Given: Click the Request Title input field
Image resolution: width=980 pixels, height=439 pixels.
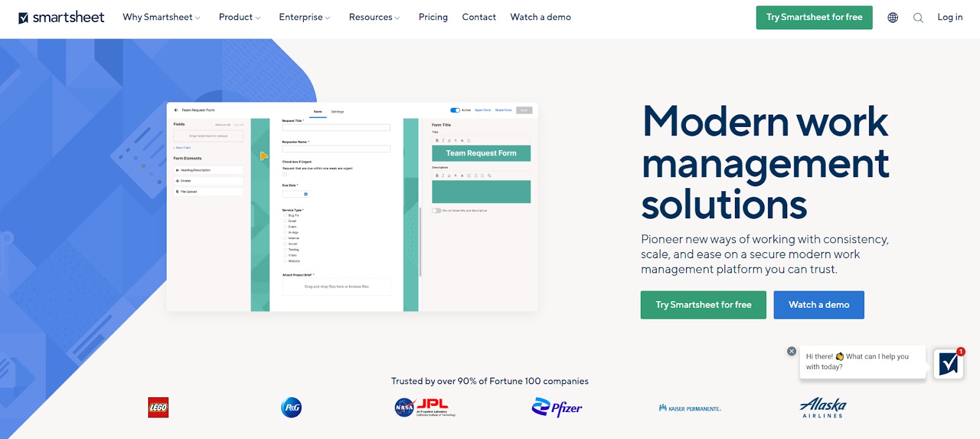Looking at the screenshot, I should 336,128.
